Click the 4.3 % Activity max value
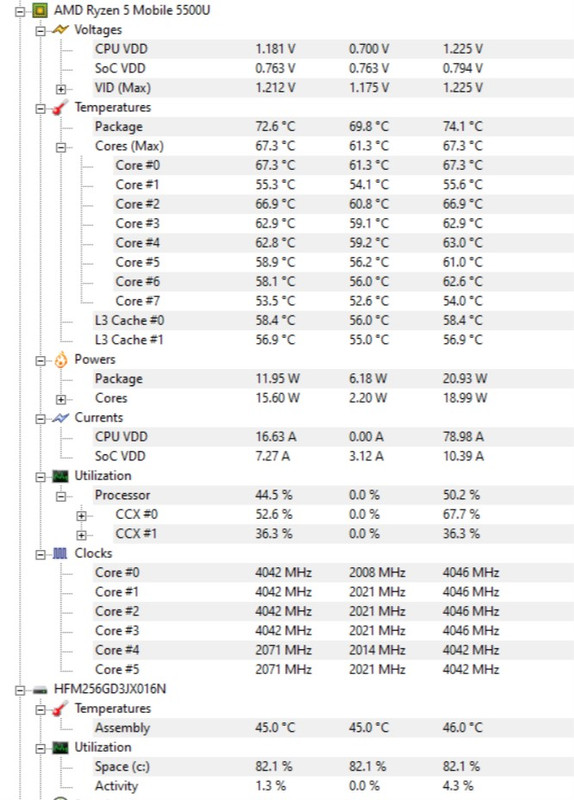574x800 pixels. 458,786
